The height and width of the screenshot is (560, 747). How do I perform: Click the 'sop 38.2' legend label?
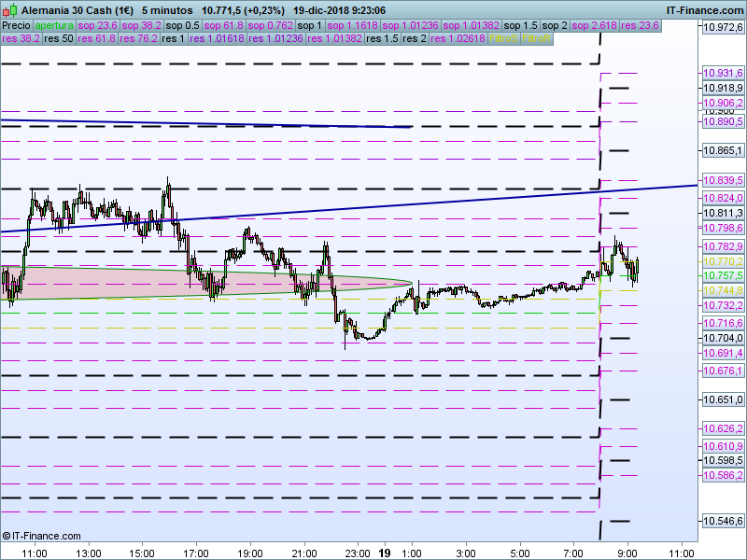pos(142,26)
